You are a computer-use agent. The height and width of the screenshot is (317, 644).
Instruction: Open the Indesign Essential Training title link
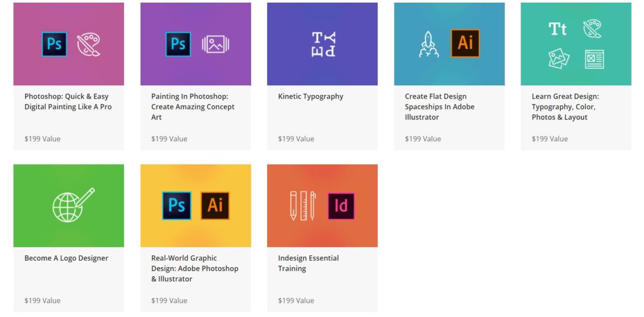click(x=308, y=263)
